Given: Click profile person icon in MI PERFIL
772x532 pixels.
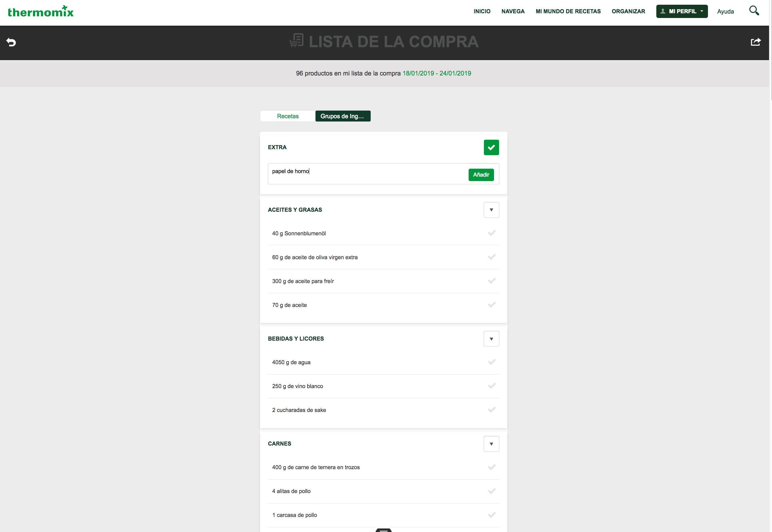Looking at the screenshot, I should coord(663,11).
